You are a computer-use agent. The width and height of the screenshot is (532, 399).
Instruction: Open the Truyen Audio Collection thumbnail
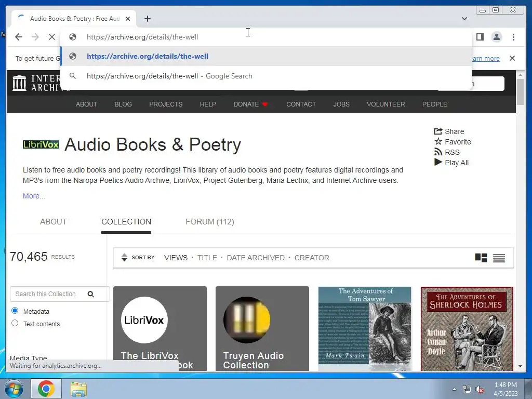click(262, 328)
